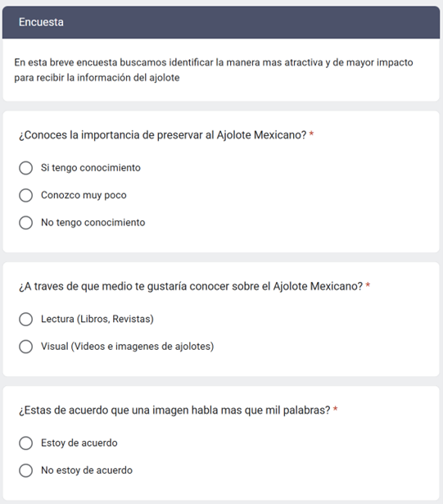The image size is (443, 504).
Task: Click the 'Encuesta' title in the header
Action: coord(41,22)
